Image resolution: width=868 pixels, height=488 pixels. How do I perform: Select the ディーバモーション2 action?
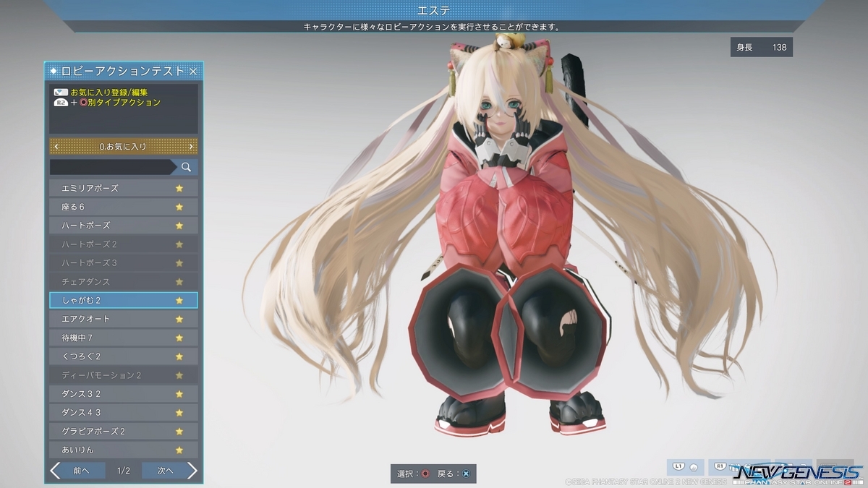coord(124,375)
